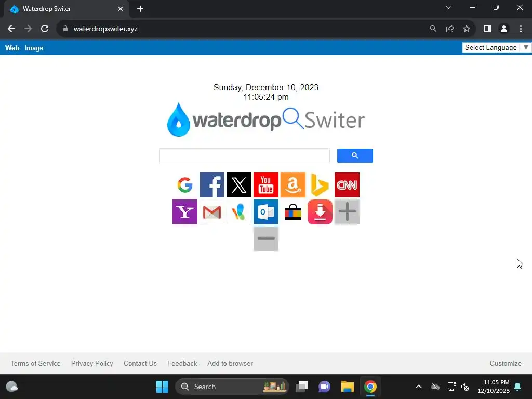
Task: Open the Outlook shortcut tile
Action: pos(266,212)
